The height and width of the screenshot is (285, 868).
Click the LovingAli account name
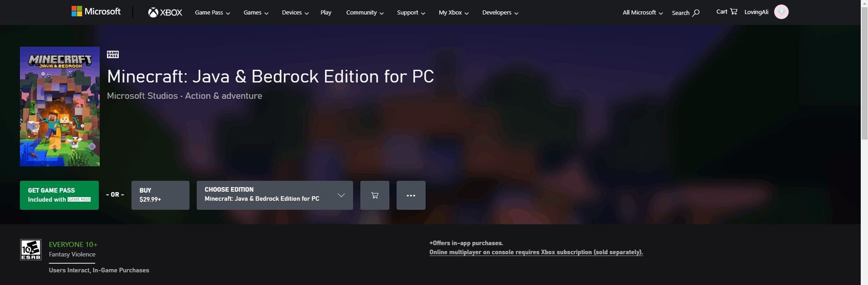[756, 12]
